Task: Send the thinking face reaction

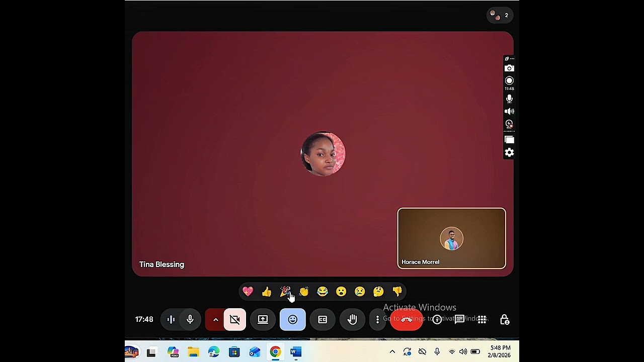Action: point(378,291)
